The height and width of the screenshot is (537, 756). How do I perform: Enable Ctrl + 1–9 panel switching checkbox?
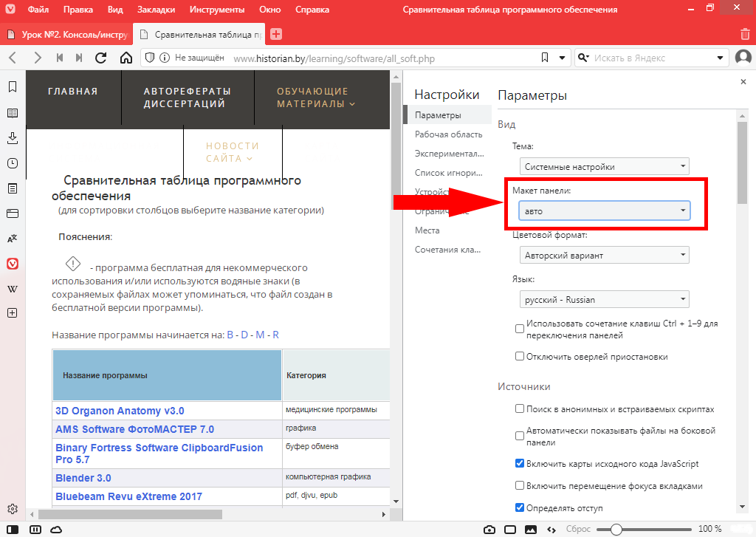(x=520, y=329)
